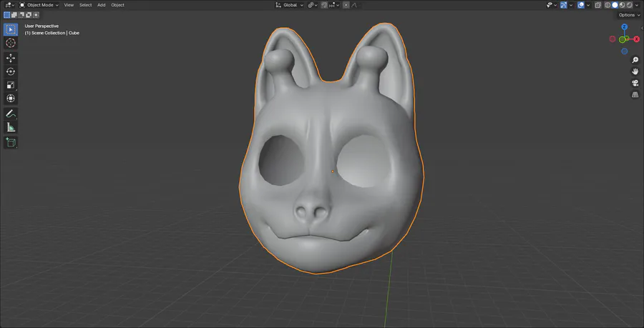Switch to wireframe viewport shading
The width and height of the screenshot is (644, 328).
[x=608, y=5]
